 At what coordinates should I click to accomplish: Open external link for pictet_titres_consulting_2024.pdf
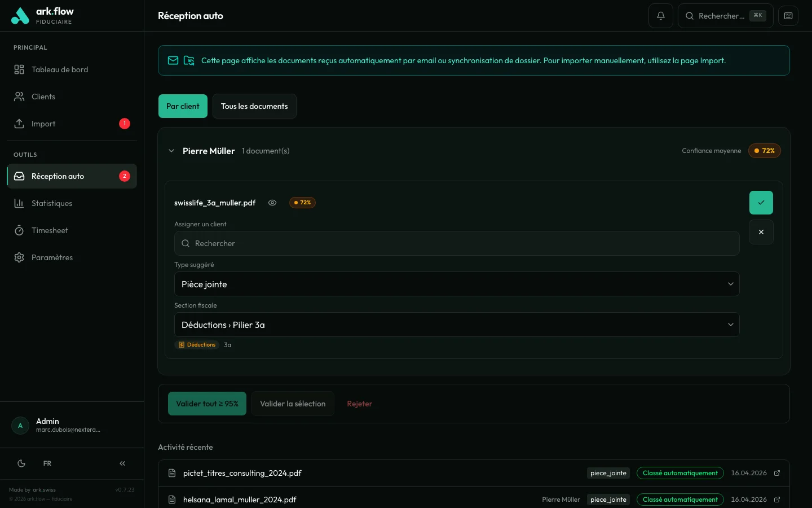click(x=777, y=473)
